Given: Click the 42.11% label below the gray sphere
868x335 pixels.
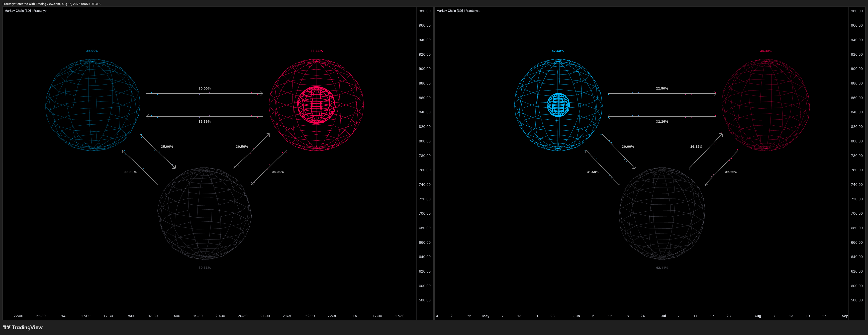Looking at the screenshot, I should click(662, 268).
